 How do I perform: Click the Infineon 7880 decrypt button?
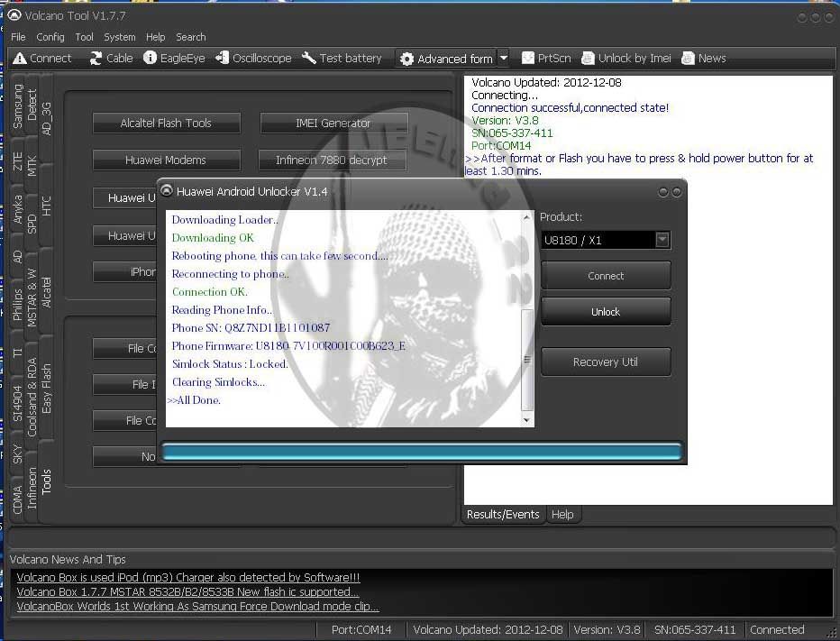(333, 160)
